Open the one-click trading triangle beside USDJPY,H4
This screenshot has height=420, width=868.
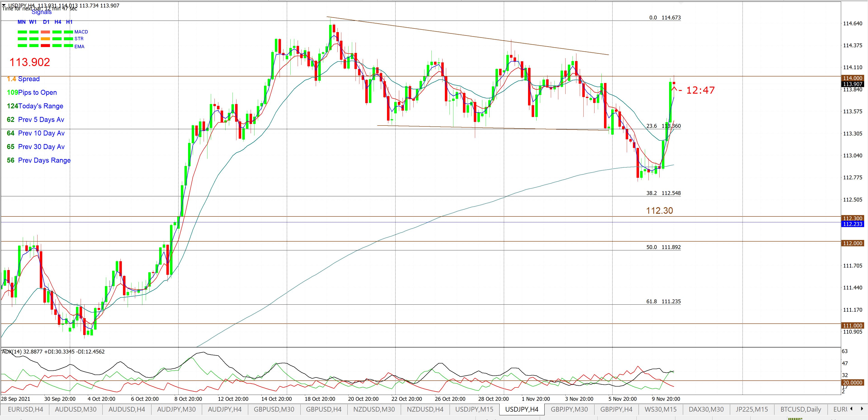pyautogui.click(x=4, y=5)
